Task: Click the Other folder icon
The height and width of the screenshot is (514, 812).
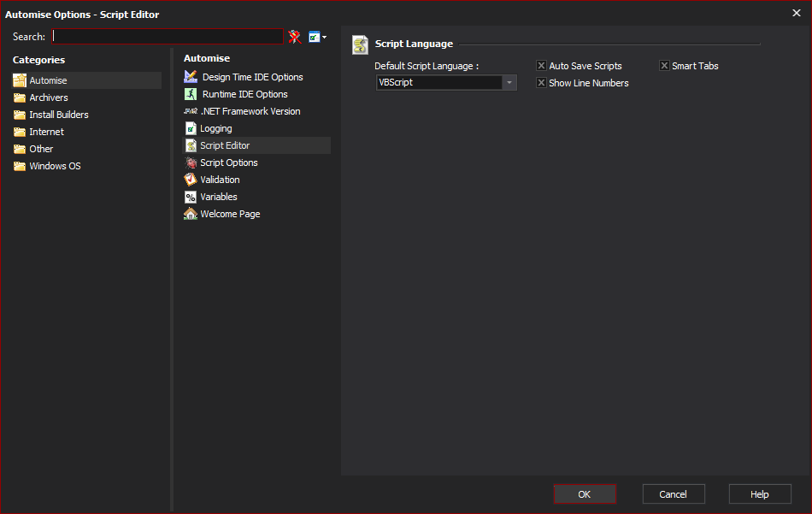Action: 20,149
